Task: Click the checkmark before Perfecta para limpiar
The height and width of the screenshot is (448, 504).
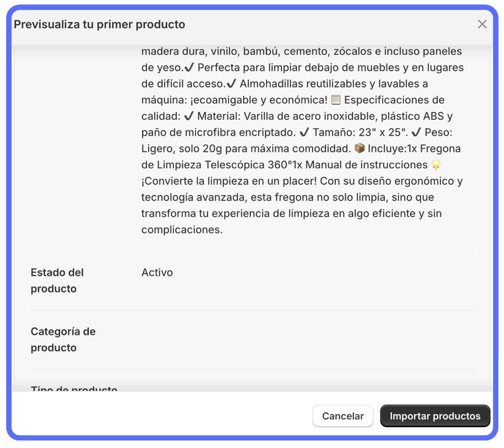Action: click(189, 68)
